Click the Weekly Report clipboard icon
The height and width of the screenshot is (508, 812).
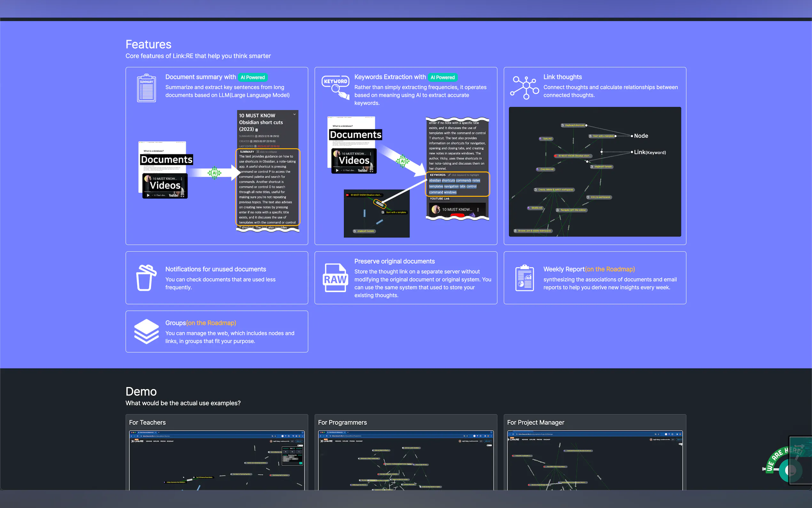tap(524, 278)
